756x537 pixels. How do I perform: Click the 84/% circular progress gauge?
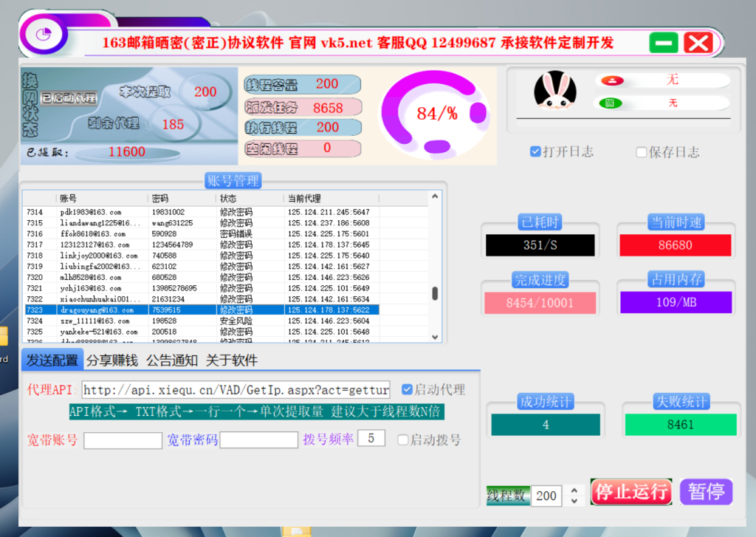(436, 114)
